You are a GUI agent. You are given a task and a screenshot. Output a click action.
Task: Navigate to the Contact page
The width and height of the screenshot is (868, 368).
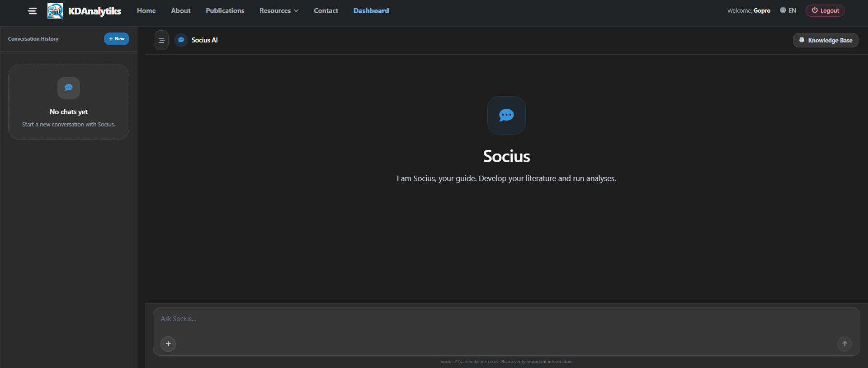click(x=326, y=11)
